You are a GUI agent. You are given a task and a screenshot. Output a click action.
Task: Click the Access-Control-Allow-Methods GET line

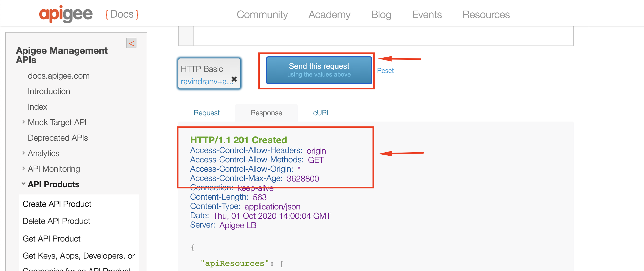(257, 160)
